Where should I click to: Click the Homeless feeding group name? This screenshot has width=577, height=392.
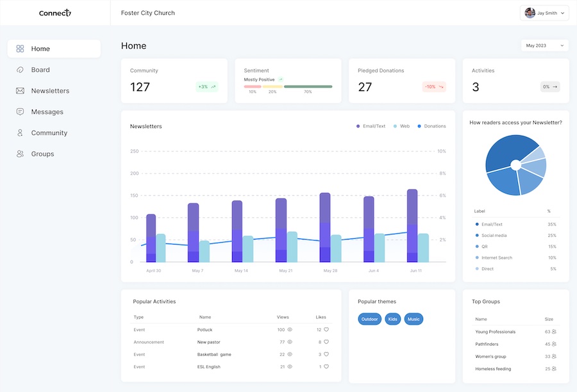[493, 369]
